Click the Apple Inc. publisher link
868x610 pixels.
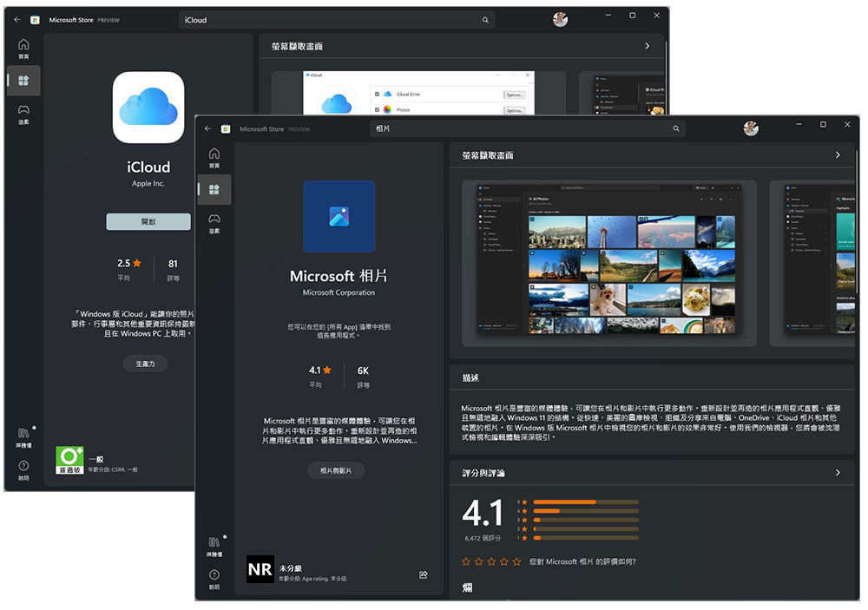pos(148,183)
